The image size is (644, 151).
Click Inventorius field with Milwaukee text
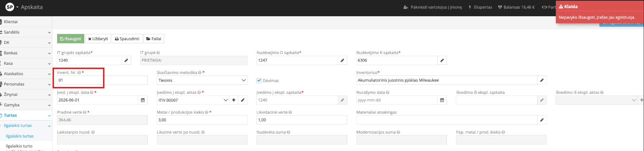point(447,80)
